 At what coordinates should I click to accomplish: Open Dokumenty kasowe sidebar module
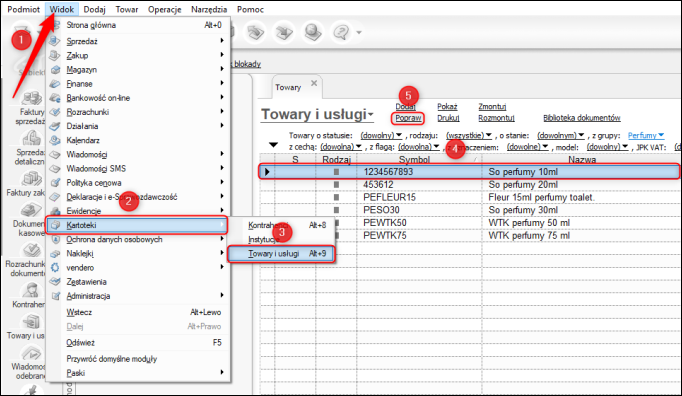[x=28, y=220]
